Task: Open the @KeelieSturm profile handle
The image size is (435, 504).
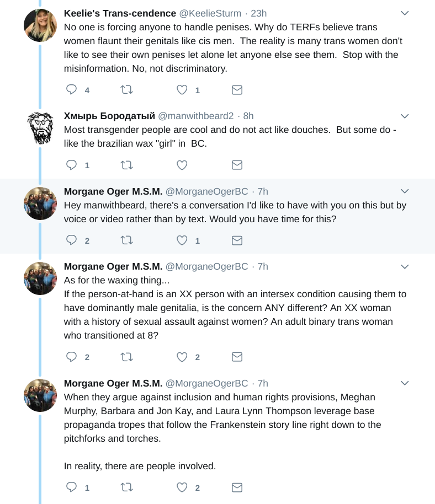Action: pos(210,13)
